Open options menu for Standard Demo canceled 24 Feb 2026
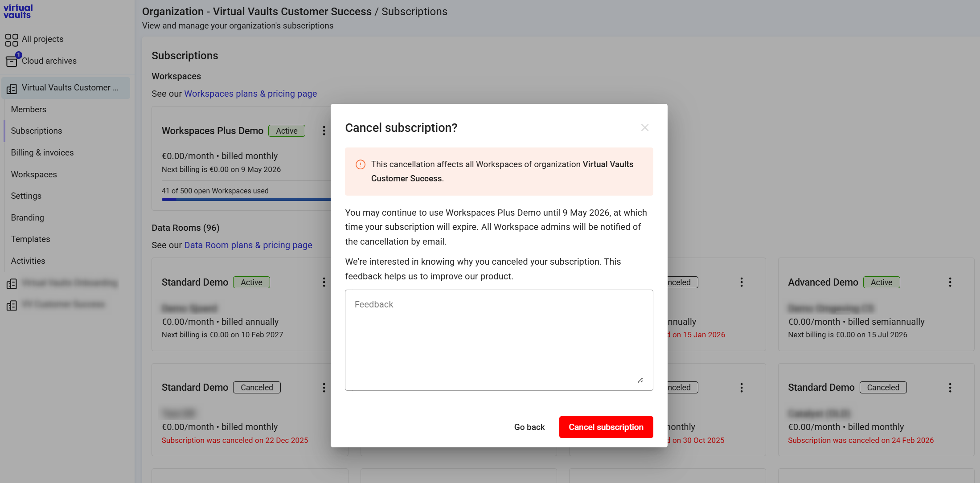This screenshot has height=483, width=980. tap(950, 388)
